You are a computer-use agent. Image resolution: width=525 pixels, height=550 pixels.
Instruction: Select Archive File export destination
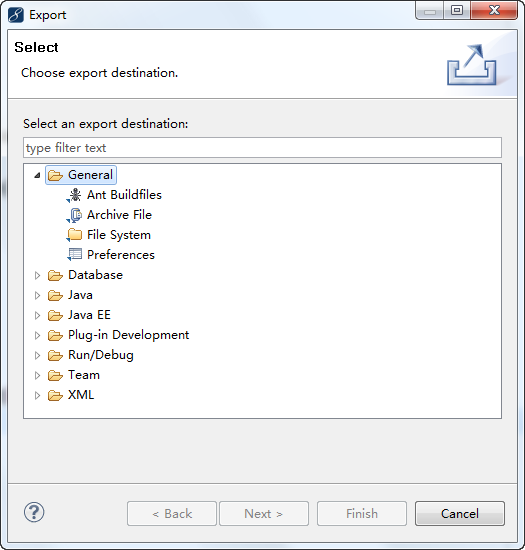[x=119, y=215]
